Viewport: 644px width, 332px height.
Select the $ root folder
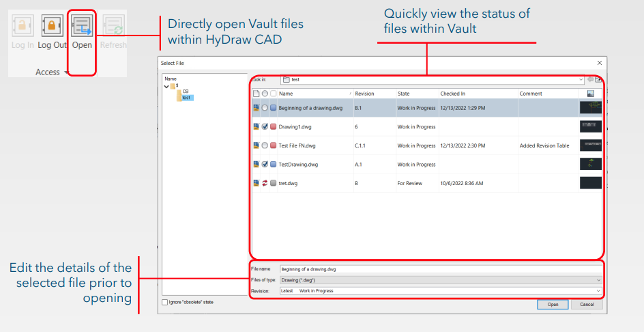coord(175,85)
